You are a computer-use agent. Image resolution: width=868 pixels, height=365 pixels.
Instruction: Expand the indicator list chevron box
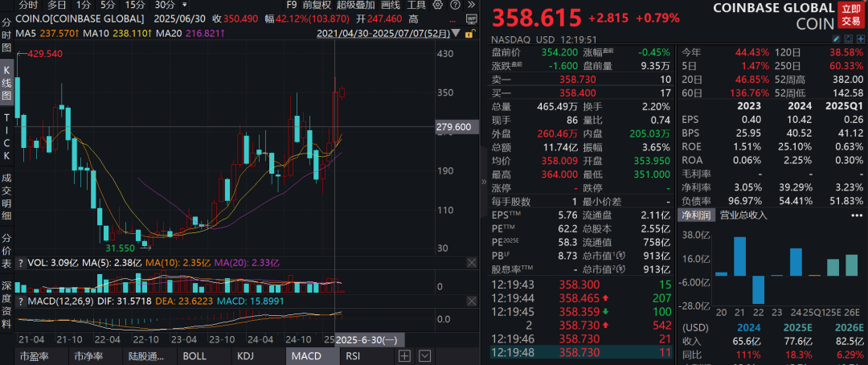click(424, 355)
